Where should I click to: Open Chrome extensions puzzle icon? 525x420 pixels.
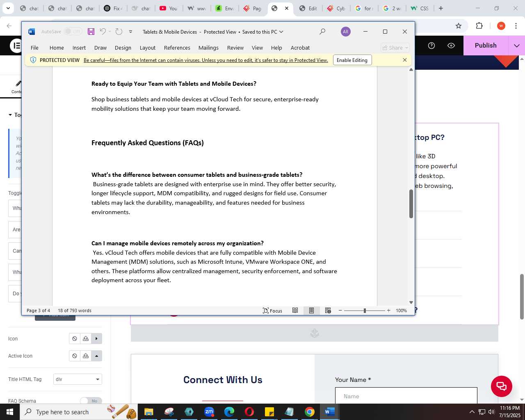(x=479, y=26)
